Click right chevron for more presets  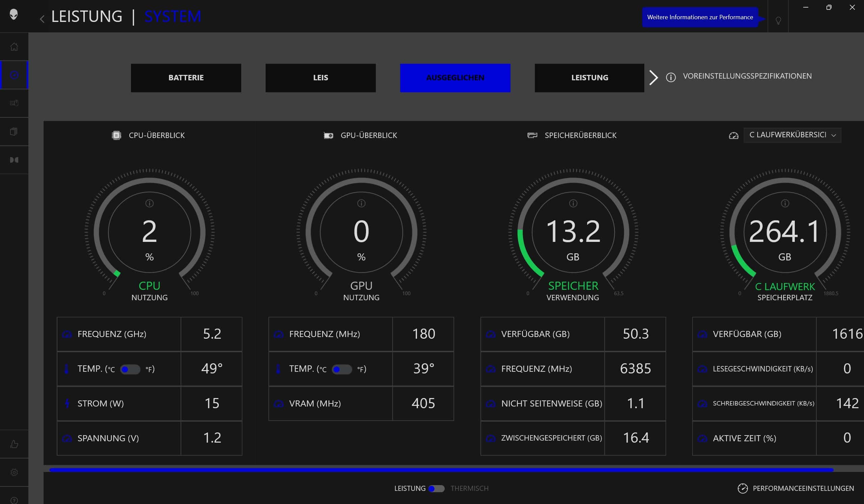tap(653, 78)
